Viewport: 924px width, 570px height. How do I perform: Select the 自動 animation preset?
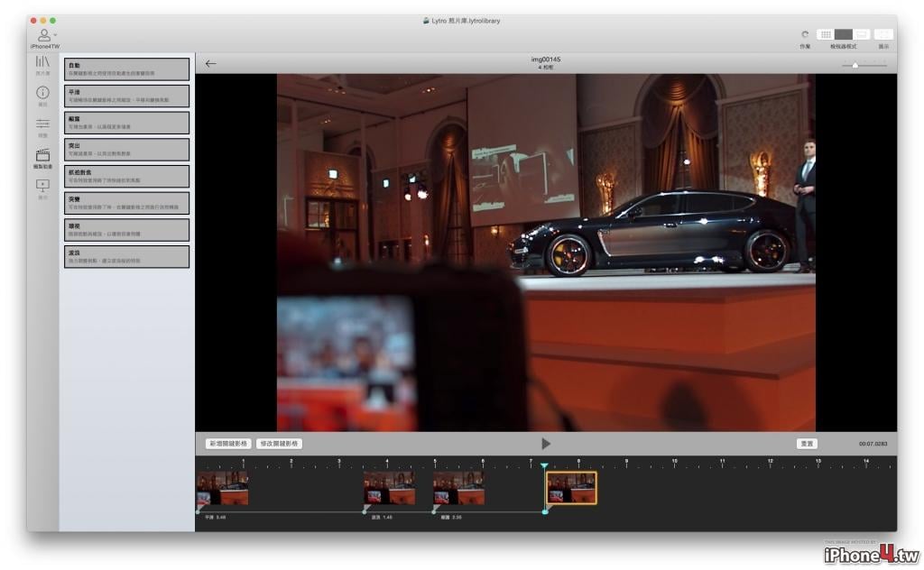tap(126, 69)
